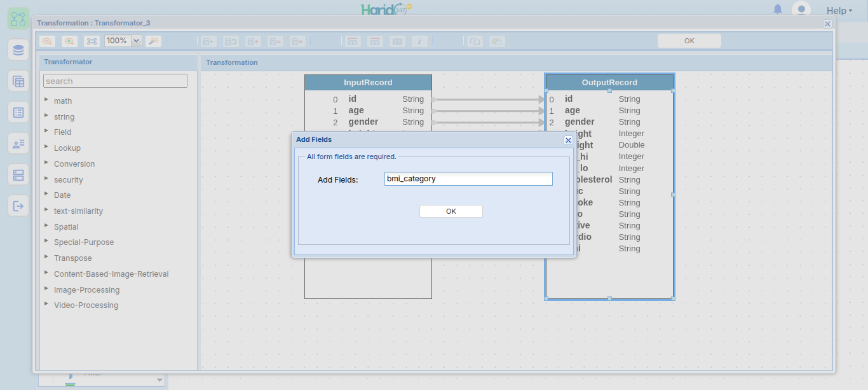
Task: Close the Add Fields dialog
Action: click(568, 140)
